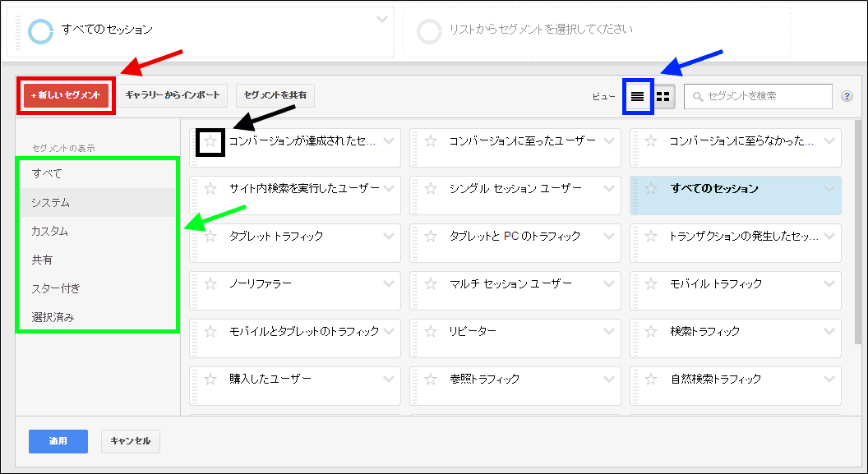Open dropdown arrow for ノーリファラー segment

coord(389,284)
